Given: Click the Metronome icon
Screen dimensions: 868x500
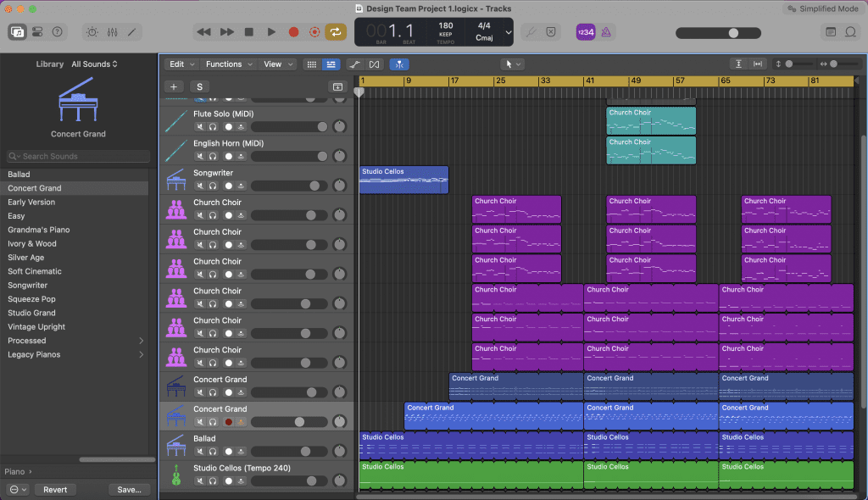Looking at the screenshot, I should tap(607, 32).
